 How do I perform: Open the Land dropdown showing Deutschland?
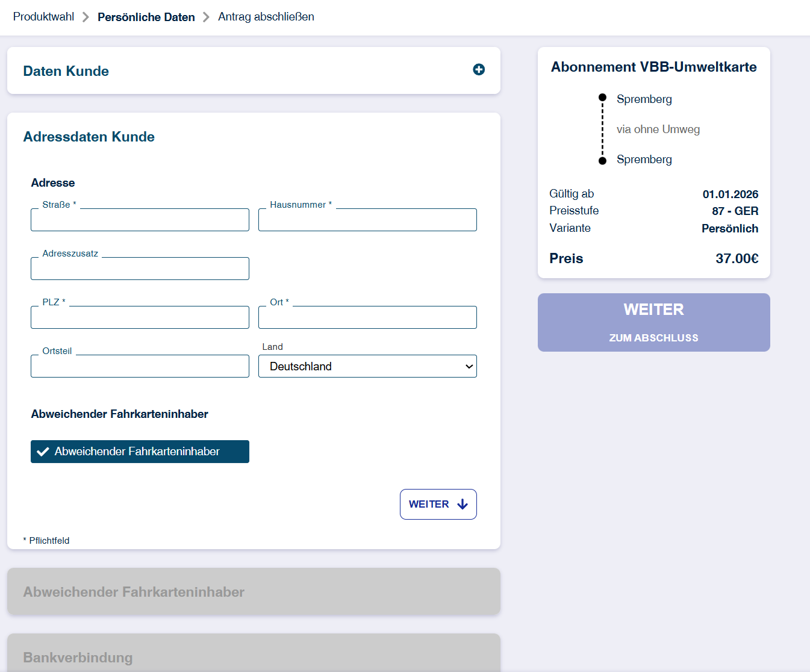[367, 366]
